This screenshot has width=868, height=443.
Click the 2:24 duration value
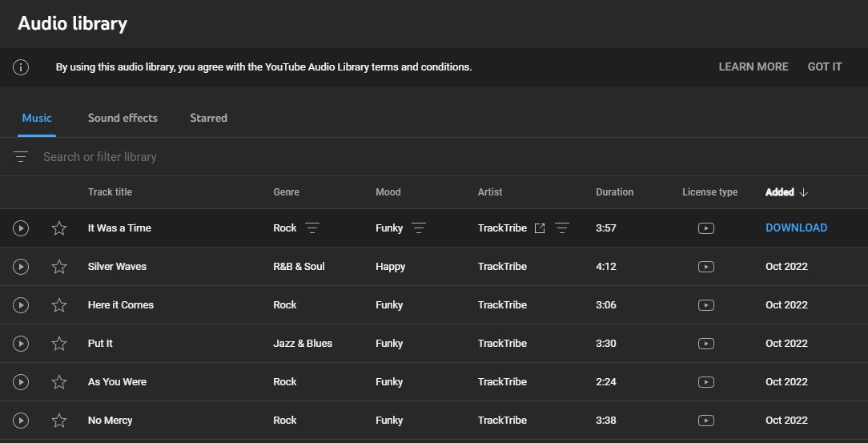(x=606, y=382)
